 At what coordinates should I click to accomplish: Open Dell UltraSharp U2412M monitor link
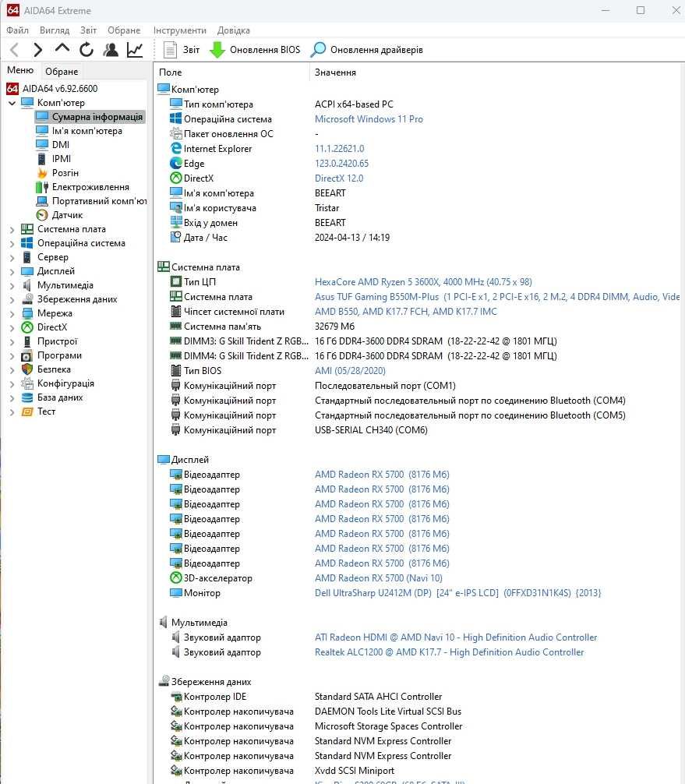point(457,592)
